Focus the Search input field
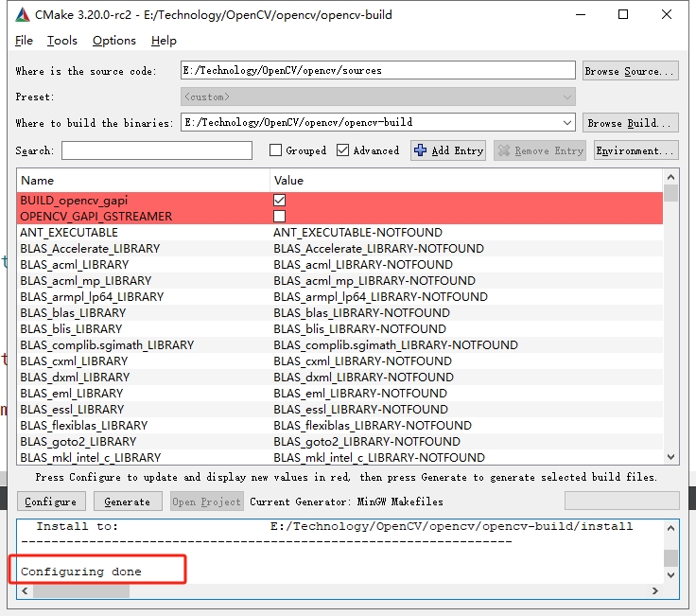Image resolution: width=696 pixels, height=616 pixels. coord(157,150)
